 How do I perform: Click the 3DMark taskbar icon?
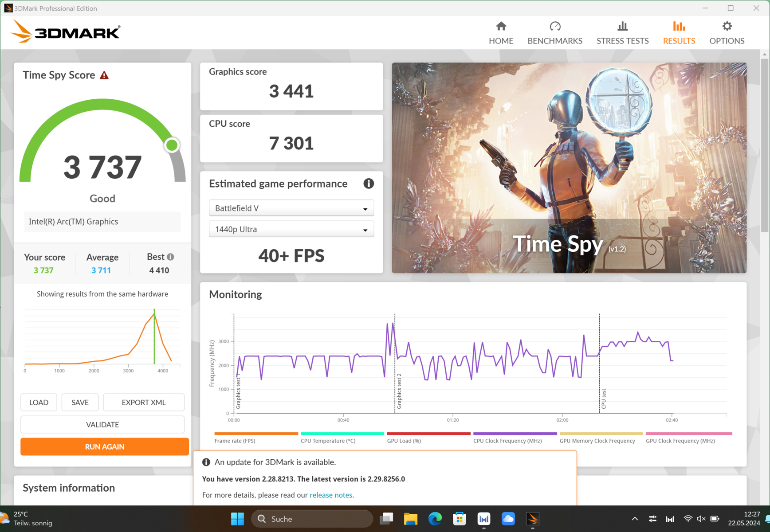click(533, 519)
